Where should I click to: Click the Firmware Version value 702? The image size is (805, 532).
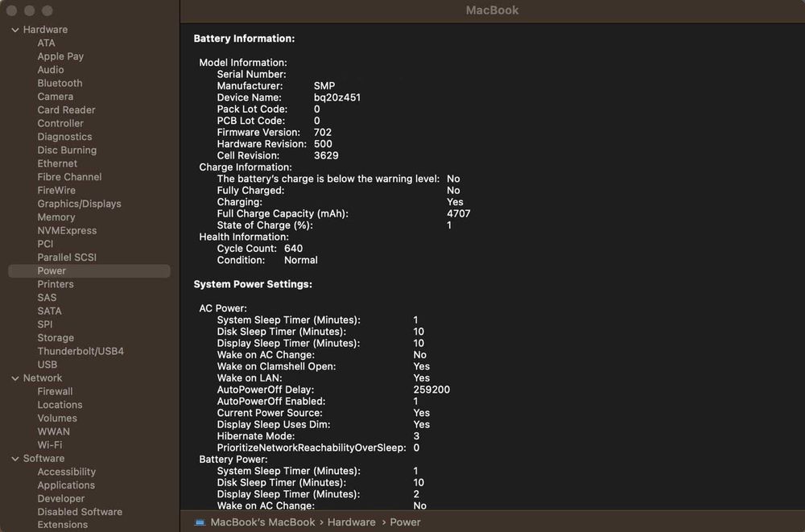pos(323,133)
